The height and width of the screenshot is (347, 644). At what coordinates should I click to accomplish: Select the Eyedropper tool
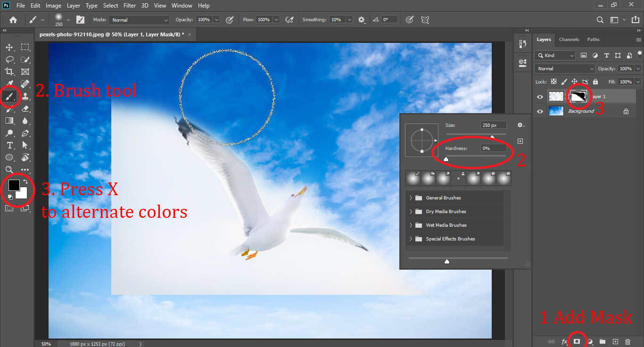(x=9, y=84)
